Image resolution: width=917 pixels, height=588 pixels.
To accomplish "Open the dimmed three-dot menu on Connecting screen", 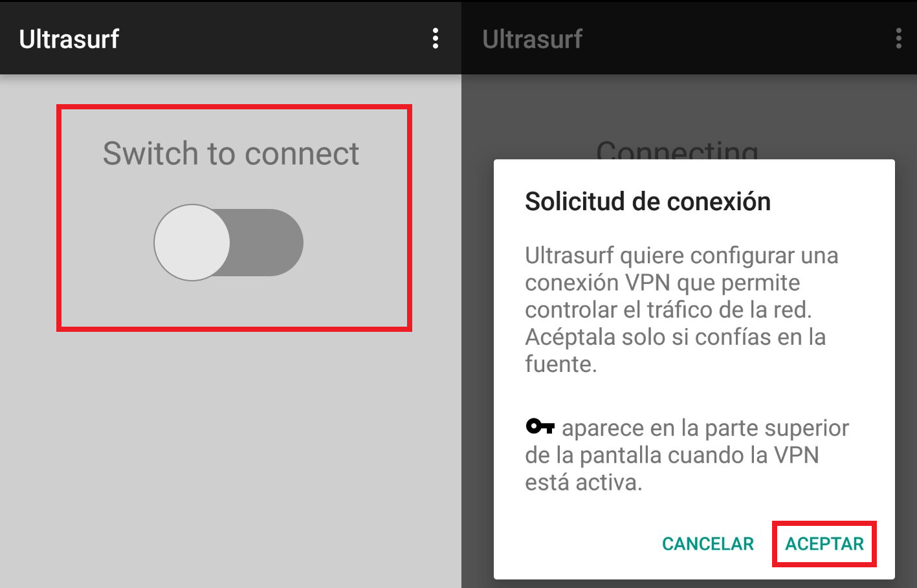I will [x=899, y=39].
